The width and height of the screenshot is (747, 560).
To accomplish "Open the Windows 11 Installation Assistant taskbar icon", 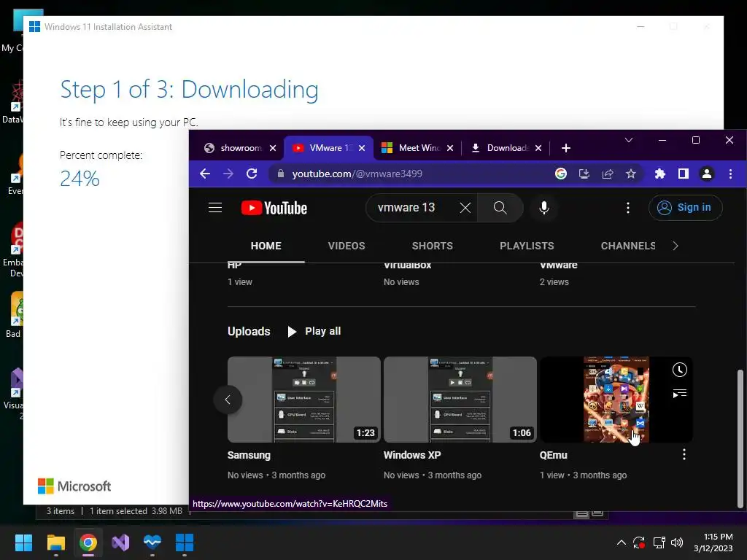I will (x=185, y=542).
